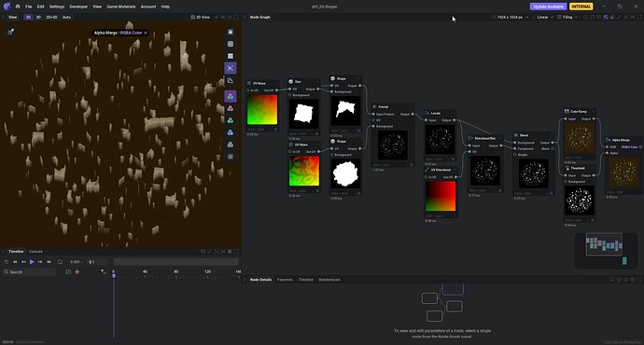The image size is (644, 345).
Task: Switch viewport to Auto mode
Action: point(66,17)
